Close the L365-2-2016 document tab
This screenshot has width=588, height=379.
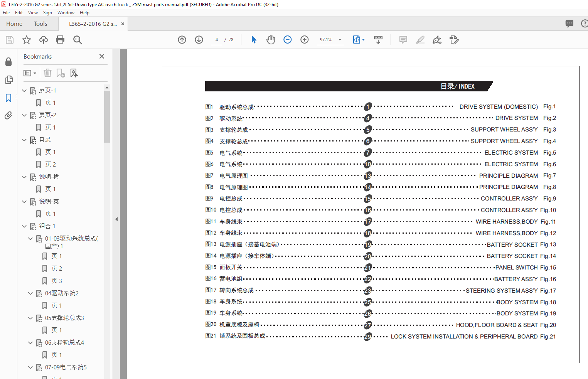123,24
